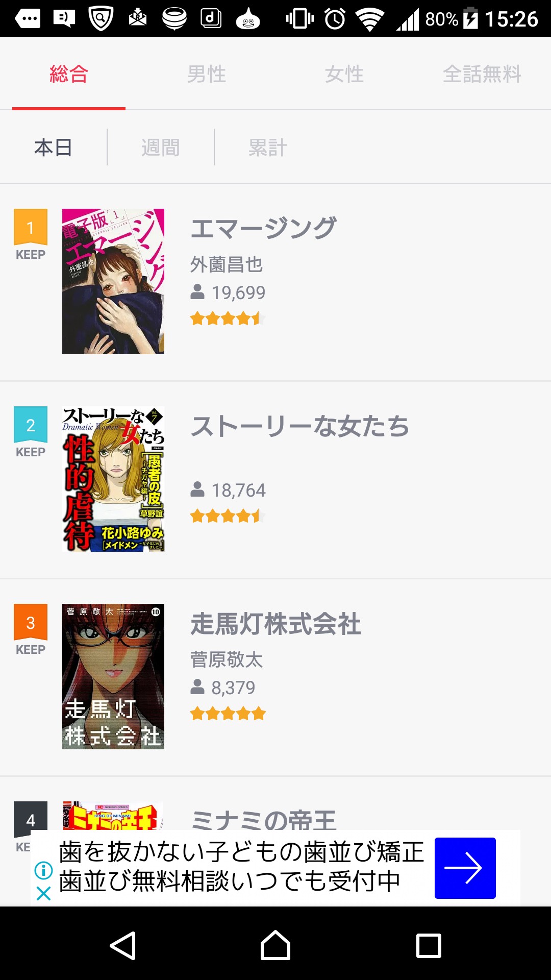Switch to the 女性 tab
This screenshot has height=980, width=551.
(344, 75)
